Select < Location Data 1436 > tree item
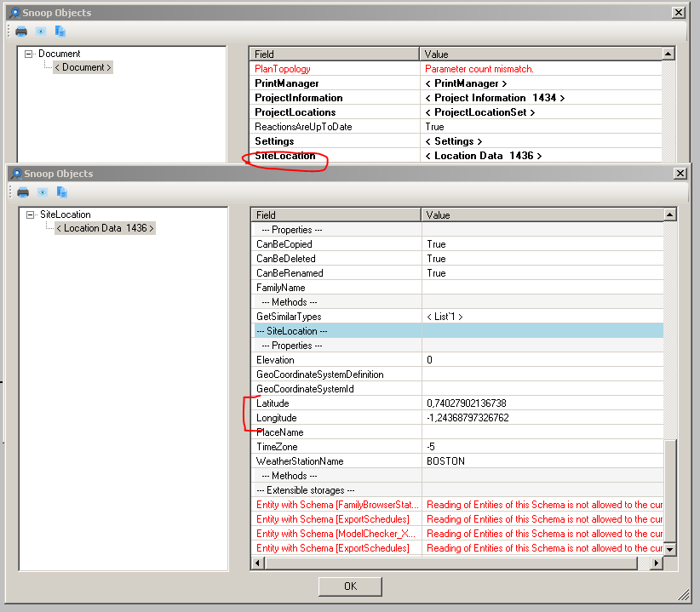The width and height of the screenshot is (700, 612). pos(105,228)
